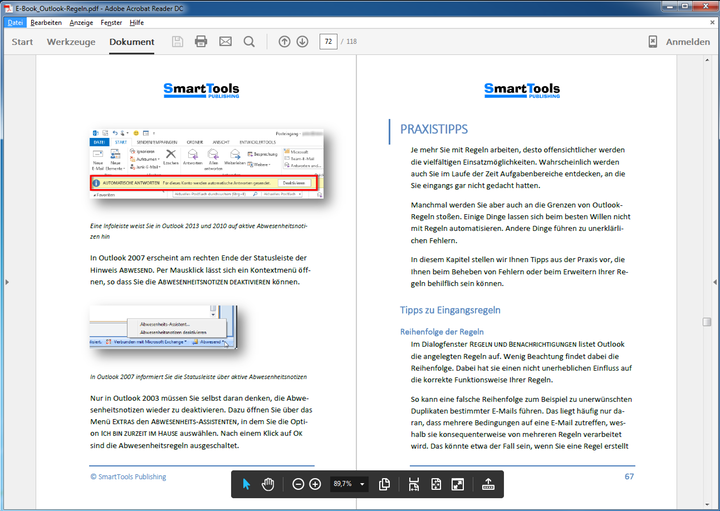Click the Infoleiste Outlook 2013 caption

point(198,231)
